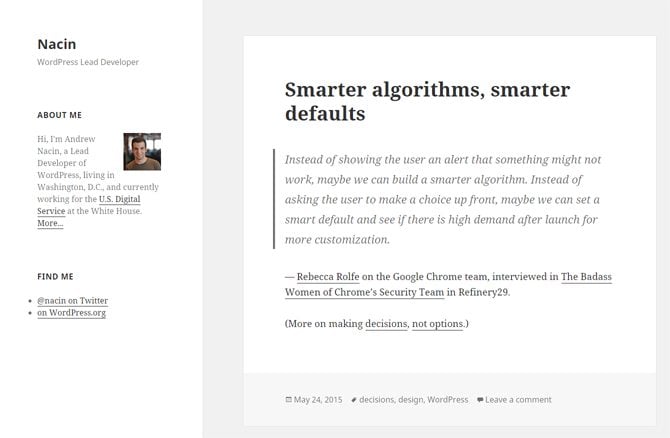Click the italic blockquote text

442,199
